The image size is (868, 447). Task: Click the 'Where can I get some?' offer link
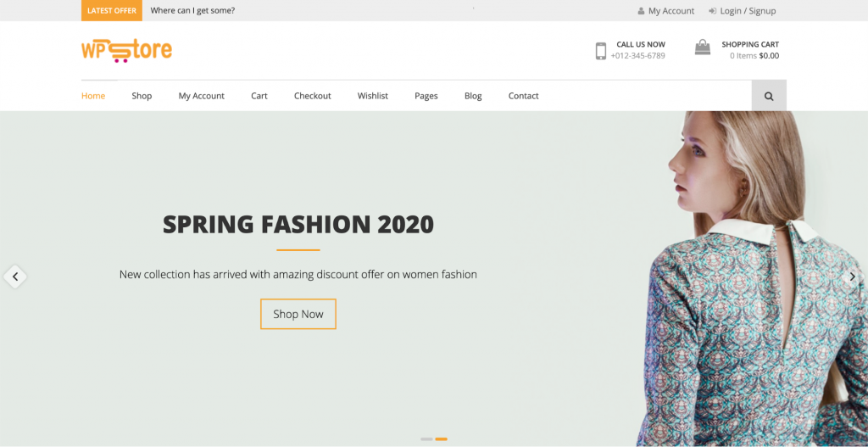[x=192, y=10]
